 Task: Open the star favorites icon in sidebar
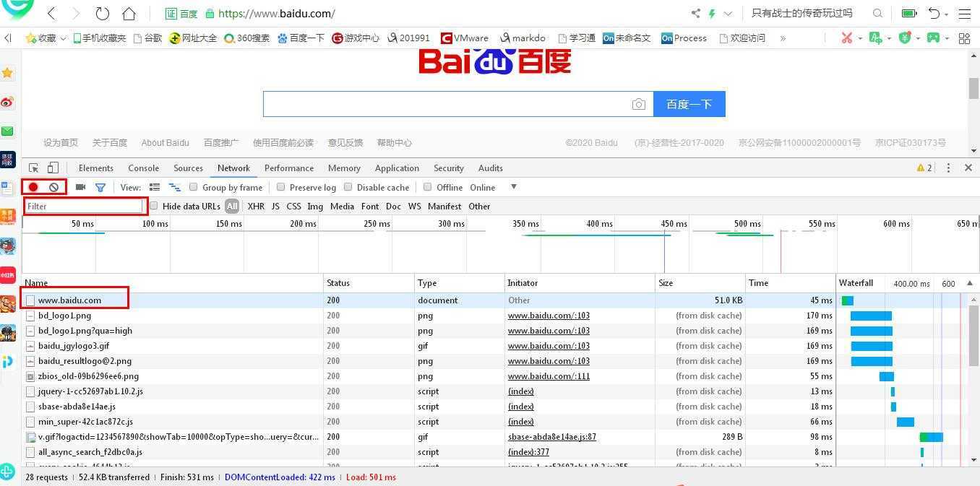[x=7, y=73]
